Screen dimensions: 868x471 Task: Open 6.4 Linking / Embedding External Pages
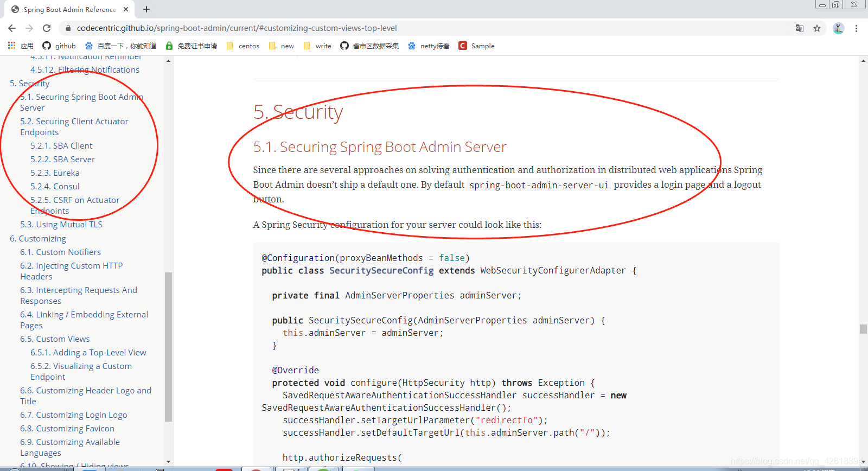point(84,320)
